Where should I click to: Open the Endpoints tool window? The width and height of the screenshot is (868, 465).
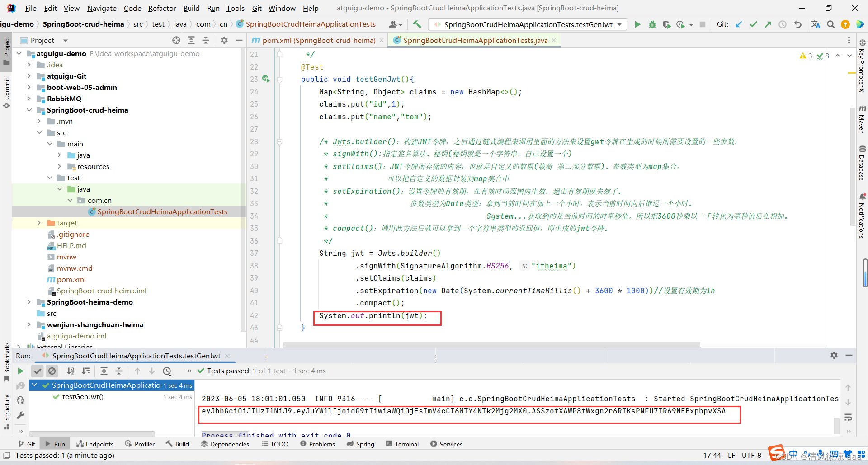[95, 444]
